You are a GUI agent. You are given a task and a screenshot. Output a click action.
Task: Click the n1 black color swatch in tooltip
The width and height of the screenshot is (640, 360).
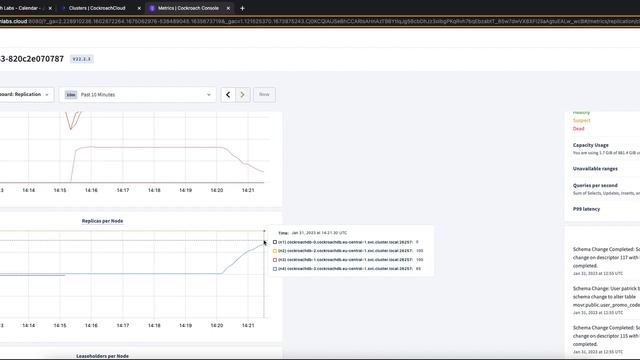[275, 242]
